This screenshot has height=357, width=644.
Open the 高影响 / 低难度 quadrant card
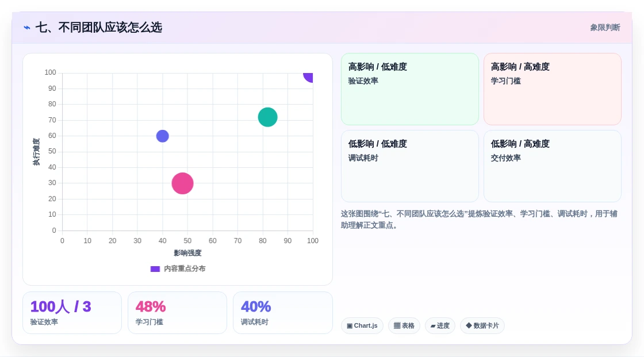click(410, 89)
